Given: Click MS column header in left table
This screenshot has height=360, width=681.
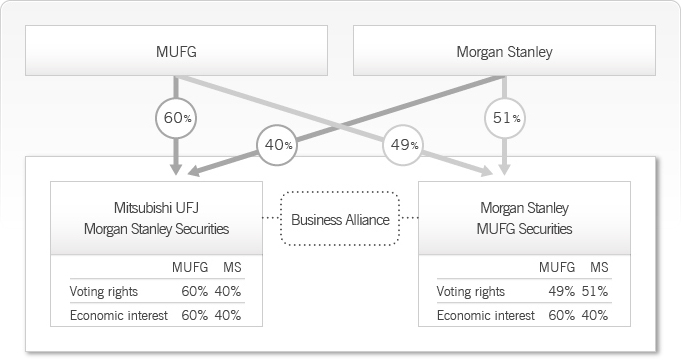Looking at the screenshot, I should tap(232, 267).
